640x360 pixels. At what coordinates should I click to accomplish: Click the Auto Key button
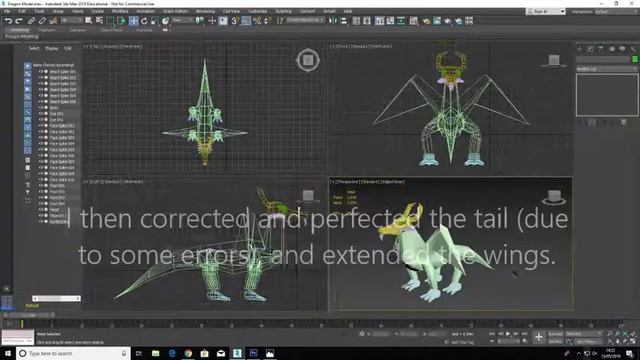tap(555, 334)
